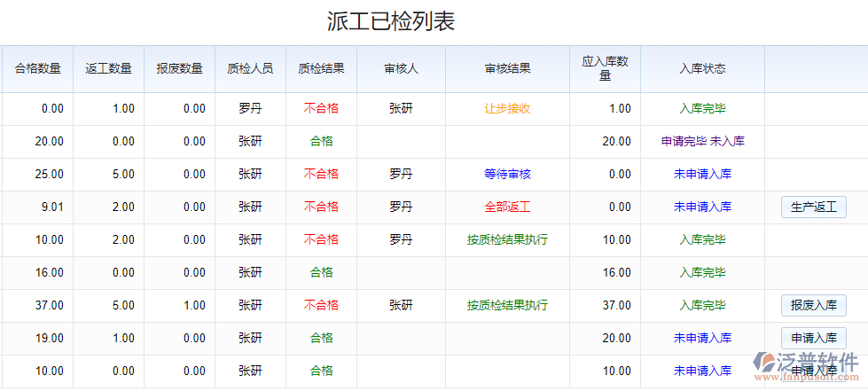Select the 申请完毕 未入库 storage status
Image resolution: width=868 pixels, height=391 pixels.
[702, 142]
